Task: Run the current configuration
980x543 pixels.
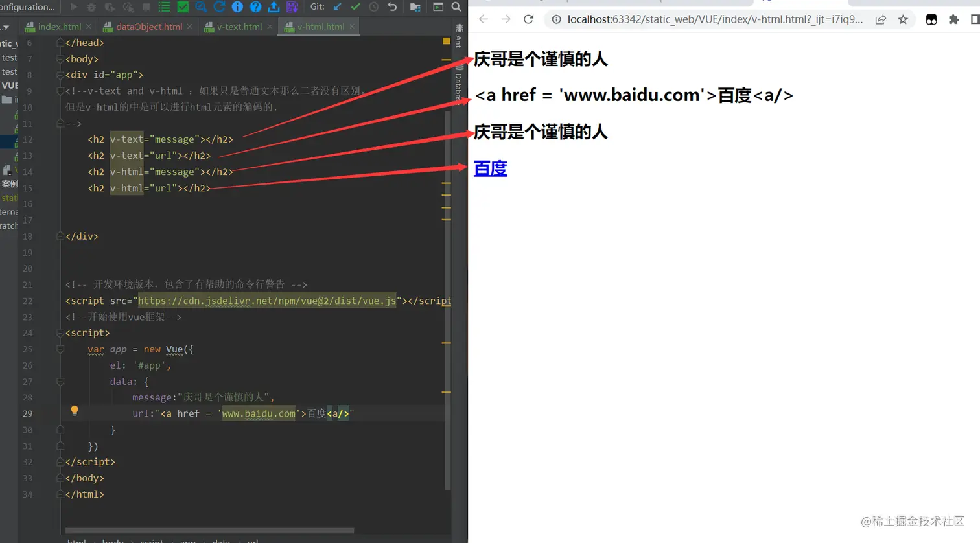Action: 74,7
